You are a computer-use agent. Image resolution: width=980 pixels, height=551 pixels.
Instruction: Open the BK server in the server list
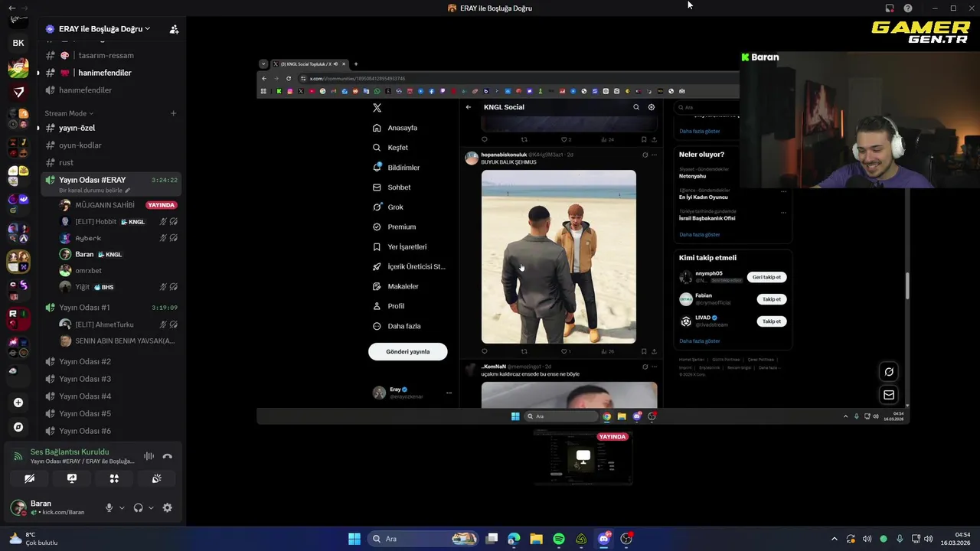pyautogui.click(x=18, y=43)
